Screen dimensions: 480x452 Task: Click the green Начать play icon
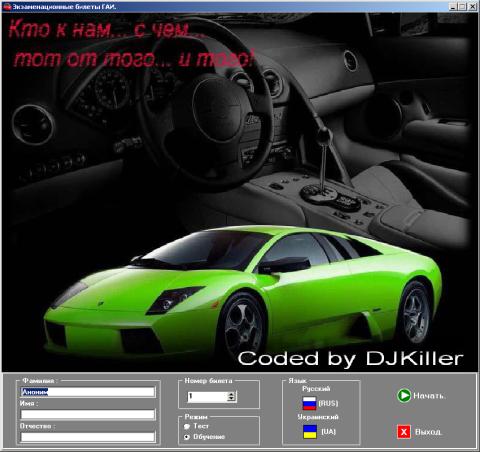click(404, 396)
